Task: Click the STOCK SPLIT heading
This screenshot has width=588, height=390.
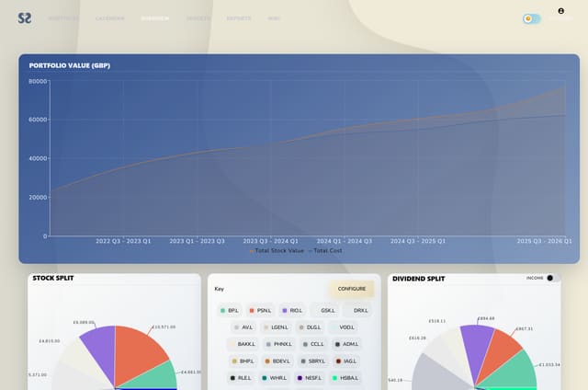Action: click(x=53, y=278)
